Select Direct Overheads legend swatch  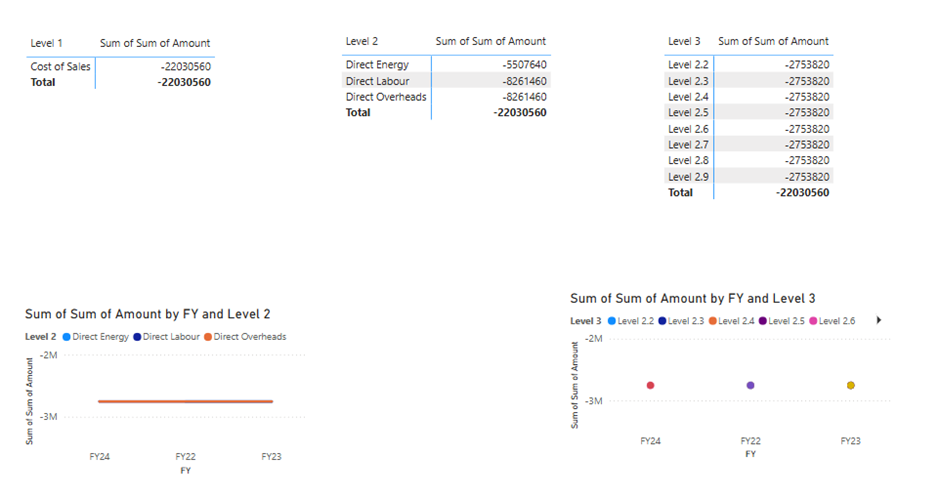point(208,337)
